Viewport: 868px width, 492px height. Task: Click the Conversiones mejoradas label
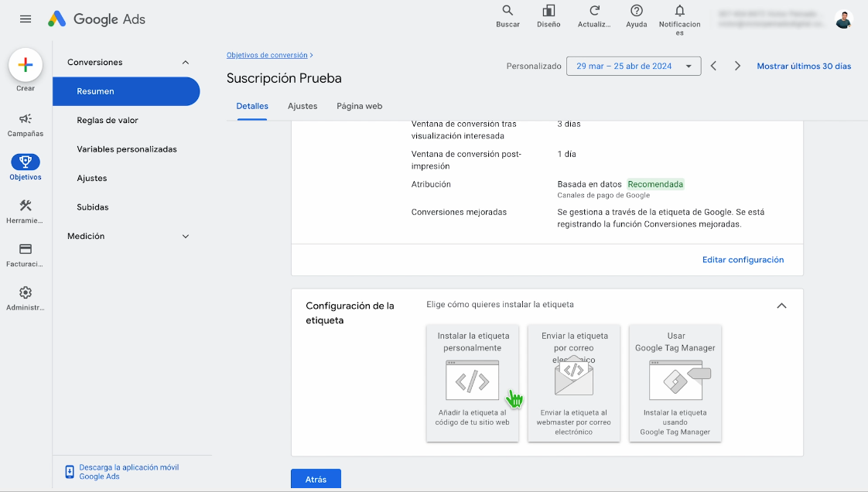(459, 212)
